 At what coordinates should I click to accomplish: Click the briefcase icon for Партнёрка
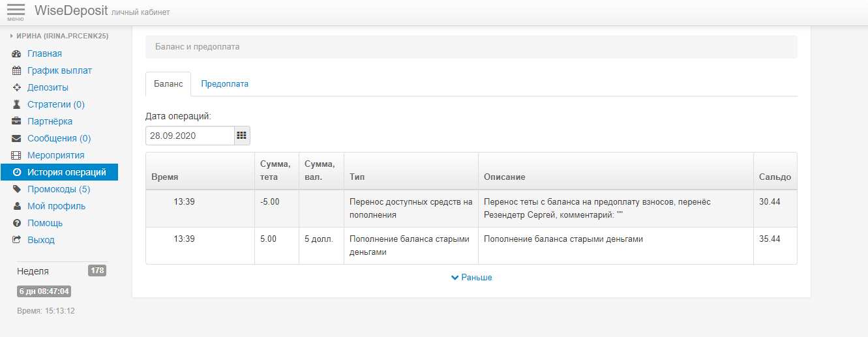click(17, 122)
